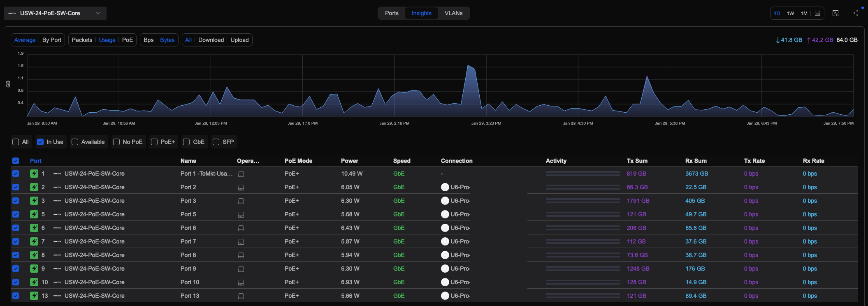Uncheck the port 1 row checkbox
Viewport: 868px width, 306px height.
(16, 174)
